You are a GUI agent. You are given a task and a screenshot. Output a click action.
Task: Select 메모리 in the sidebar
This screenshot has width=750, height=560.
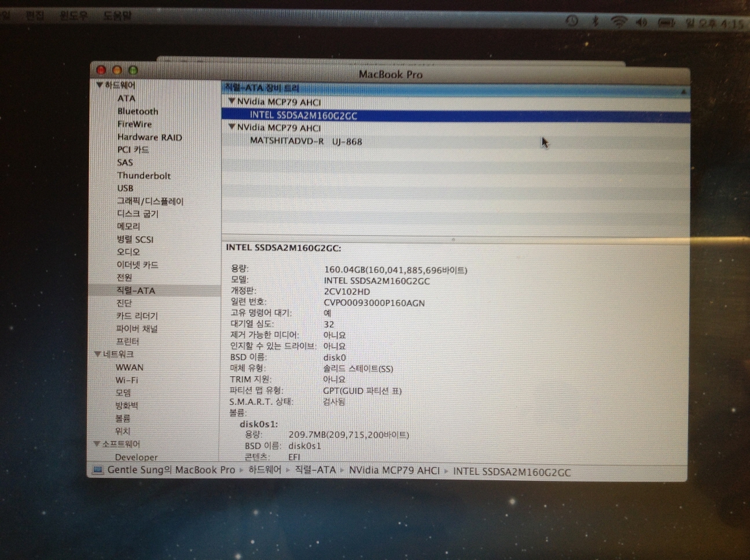[x=128, y=227]
